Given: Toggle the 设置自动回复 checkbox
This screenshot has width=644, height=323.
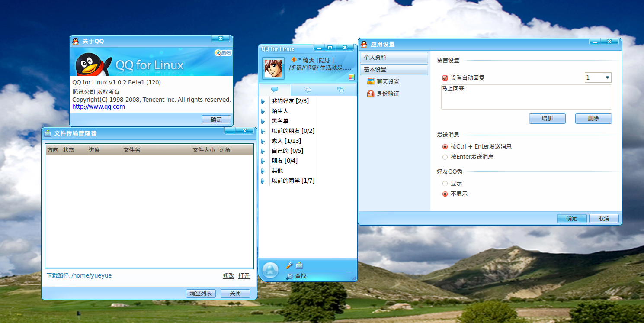Looking at the screenshot, I should pyautogui.click(x=445, y=78).
